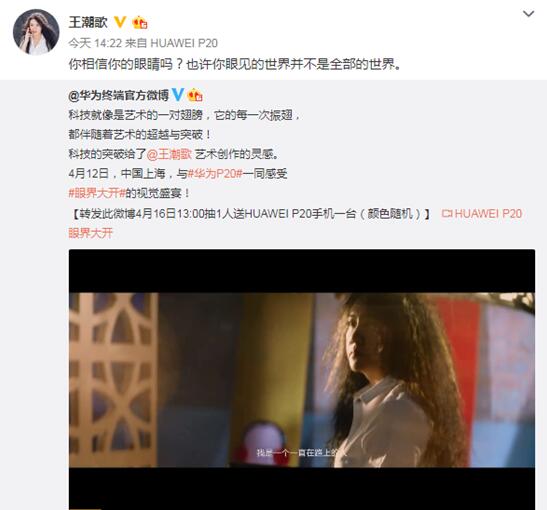Click the video icon before the HUAWEI P20 link
This screenshot has width=547, height=510.
click(x=447, y=213)
